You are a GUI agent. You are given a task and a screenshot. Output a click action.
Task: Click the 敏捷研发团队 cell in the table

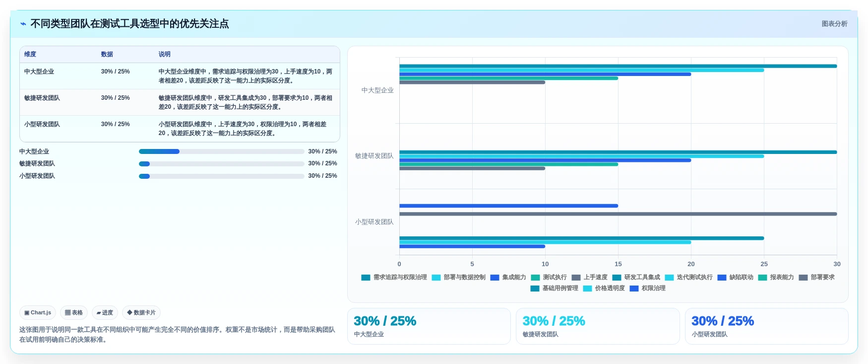click(x=42, y=98)
